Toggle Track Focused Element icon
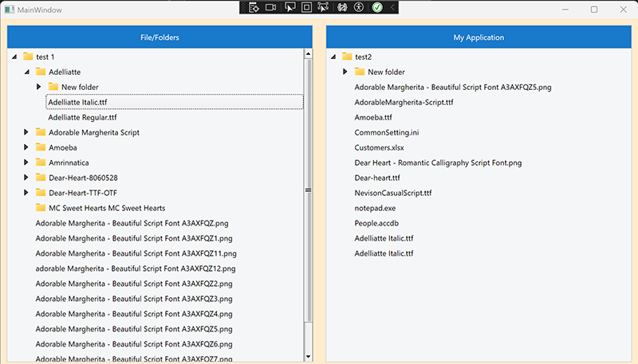This screenshot has height=364, width=638. pyautogui.click(x=323, y=7)
